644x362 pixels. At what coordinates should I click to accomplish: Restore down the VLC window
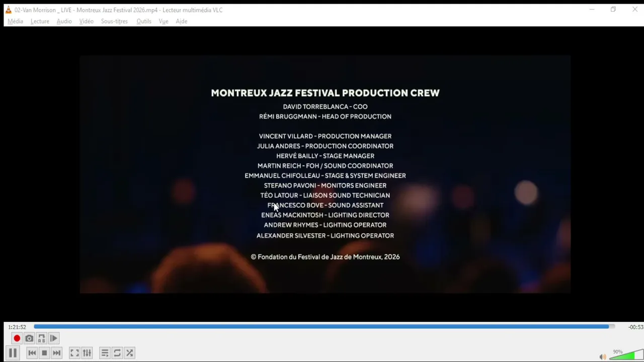pos(613,10)
